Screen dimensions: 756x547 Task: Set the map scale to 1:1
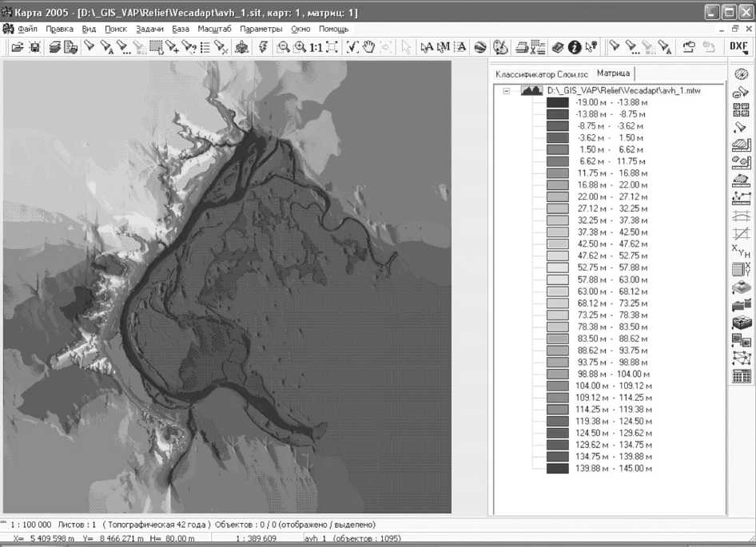coord(316,47)
